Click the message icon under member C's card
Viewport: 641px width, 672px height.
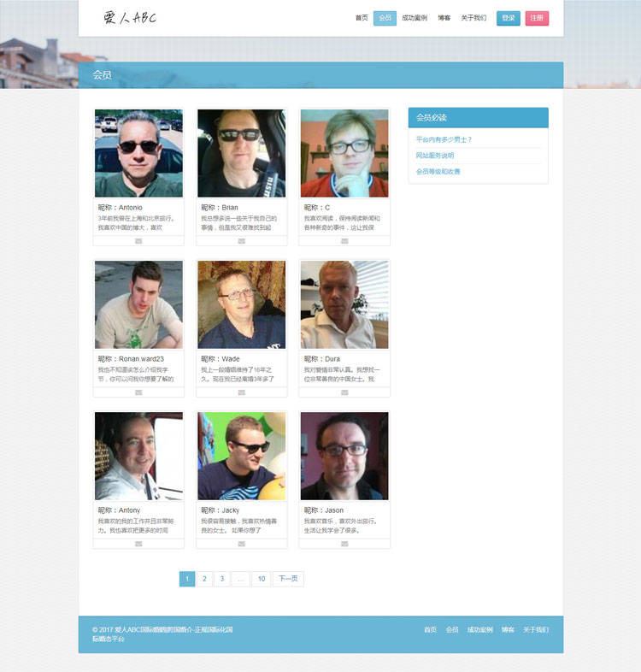pos(344,241)
